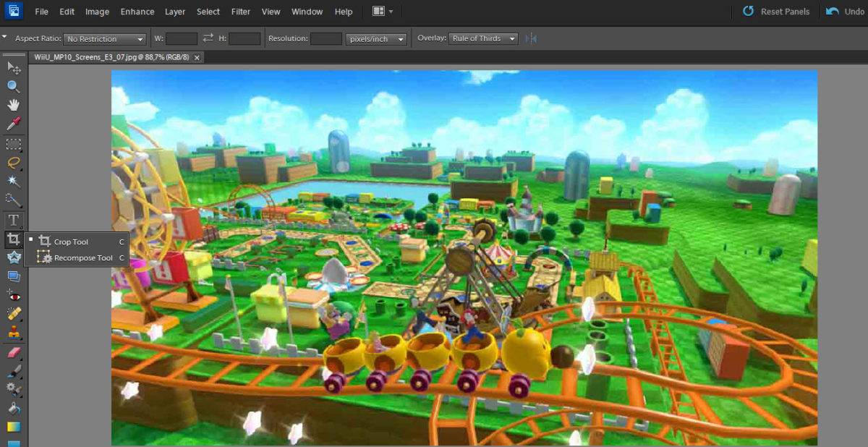The height and width of the screenshot is (447, 868).
Task: Swap width and height values
Action: coord(208,38)
